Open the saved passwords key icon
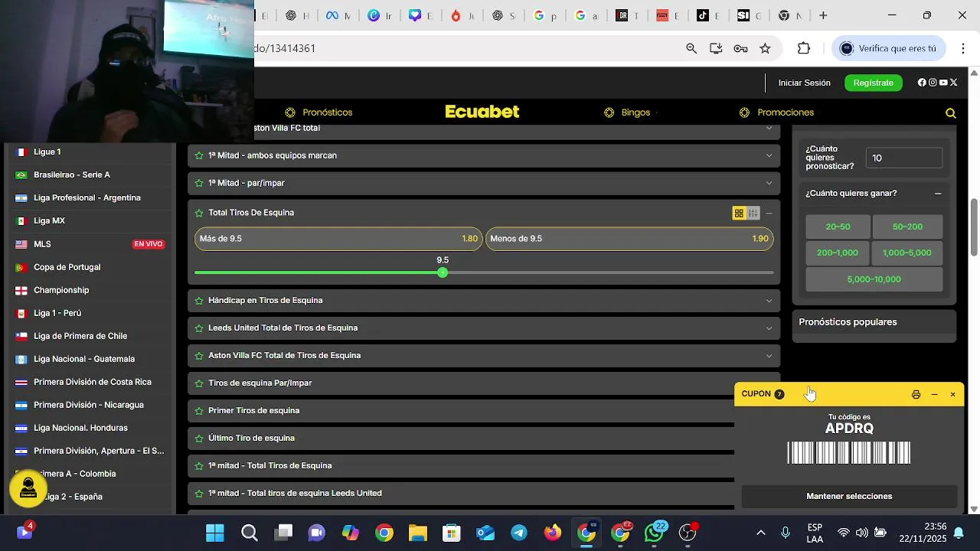This screenshot has height=551, width=980. (x=740, y=48)
